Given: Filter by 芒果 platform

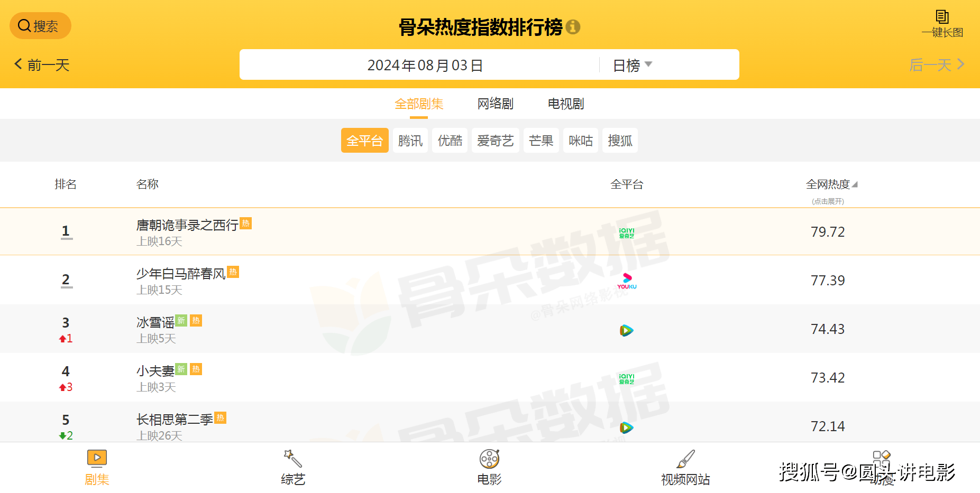Looking at the screenshot, I should click(x=541, y=141).
